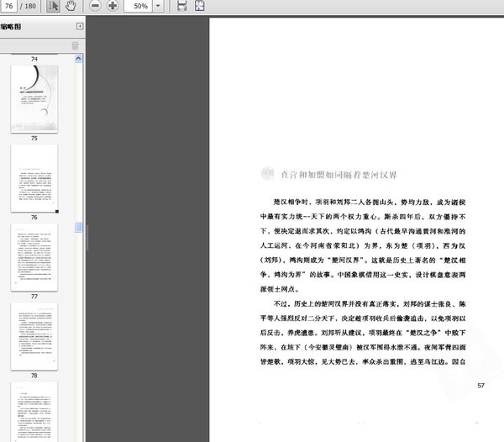Screen dimensions: 504x442
Task: Click the trash icon in thumbnails panel
Action: (75, 45)
